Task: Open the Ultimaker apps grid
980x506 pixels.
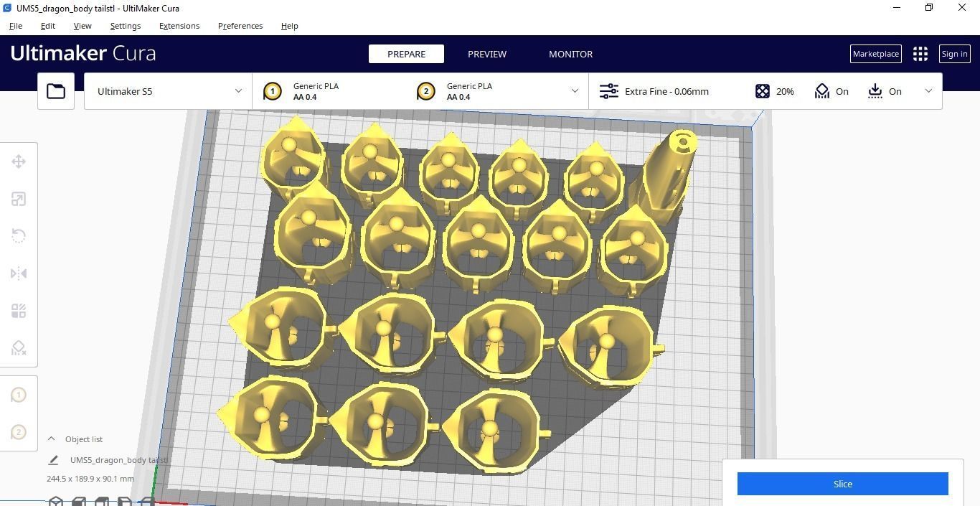Action: (920, 54)
